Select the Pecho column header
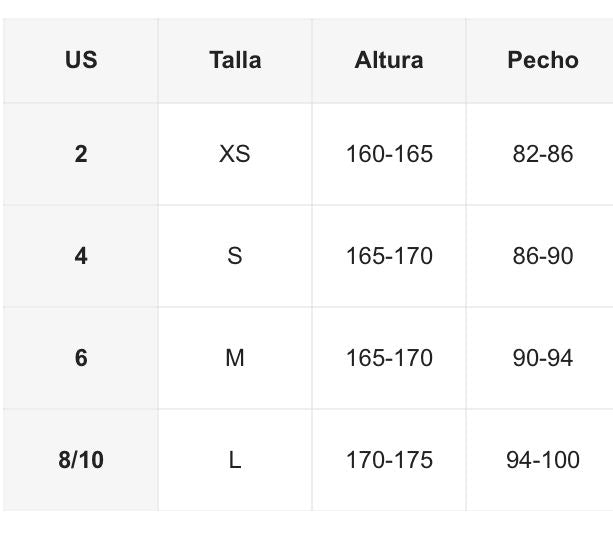This screenshot has height=534, width=613. pos(542,60)
